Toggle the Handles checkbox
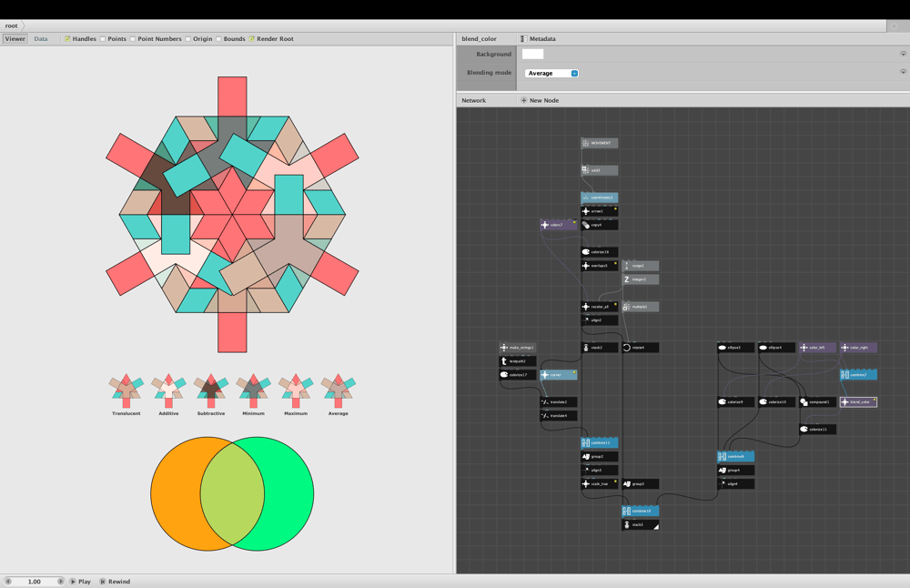The height and width of the screenshot is (588, 910). [x=67, y=39]
